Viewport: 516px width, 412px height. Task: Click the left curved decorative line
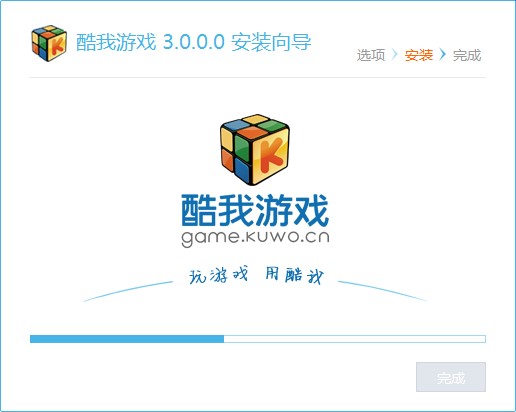pyautogui.click(x=128, y=291)
